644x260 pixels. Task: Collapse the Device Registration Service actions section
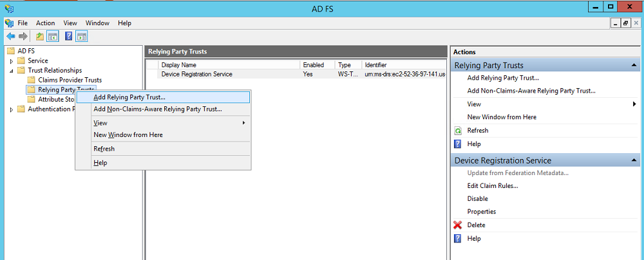635,161
